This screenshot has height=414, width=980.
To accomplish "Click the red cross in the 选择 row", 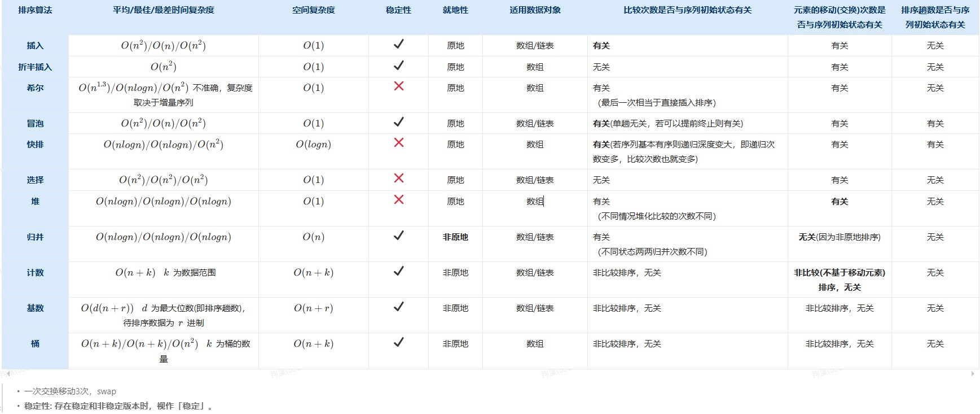I will click(x=398, y=178).
